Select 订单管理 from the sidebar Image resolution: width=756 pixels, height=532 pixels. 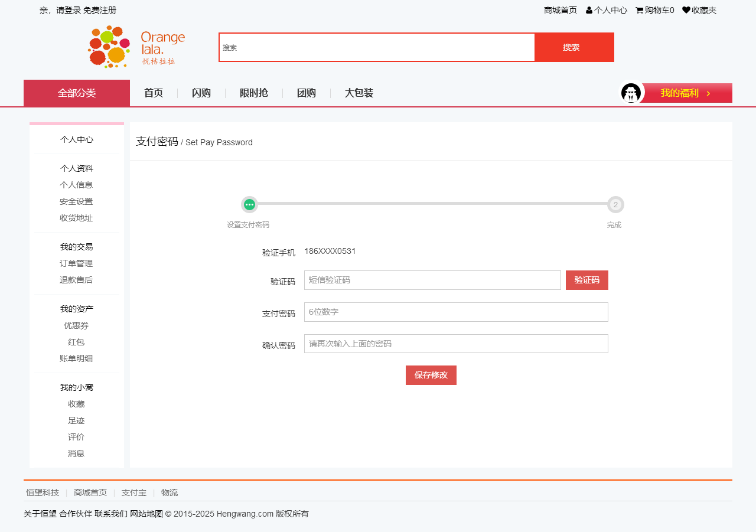[x=76, y=264]
